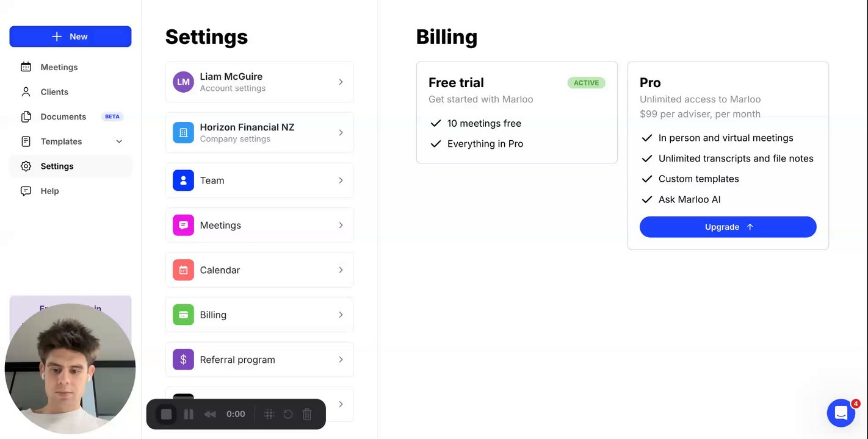Click the Horizon Financial NZ building icon
Viewport: 868px width, 439px height.
click(183, 132)
